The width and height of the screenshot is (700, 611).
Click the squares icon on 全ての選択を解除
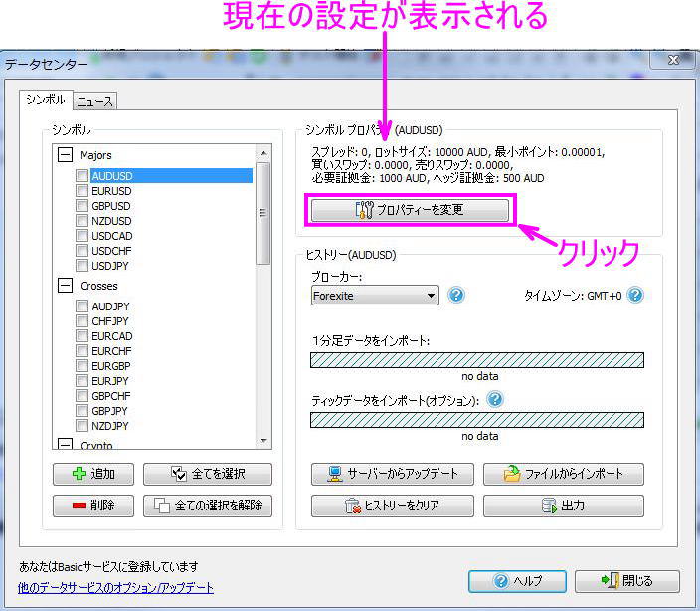click(162, 506)
